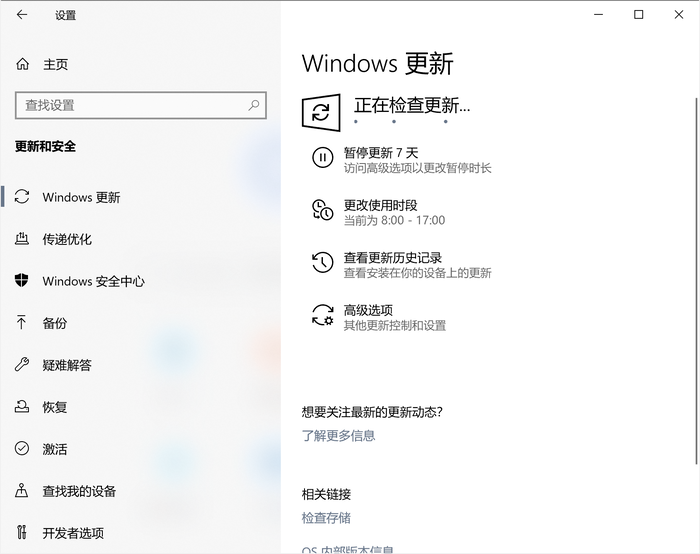The height and width of the screenshot is (554, 700).
Task: Click the 了解更多信息 link
Action: pos(338,435)
